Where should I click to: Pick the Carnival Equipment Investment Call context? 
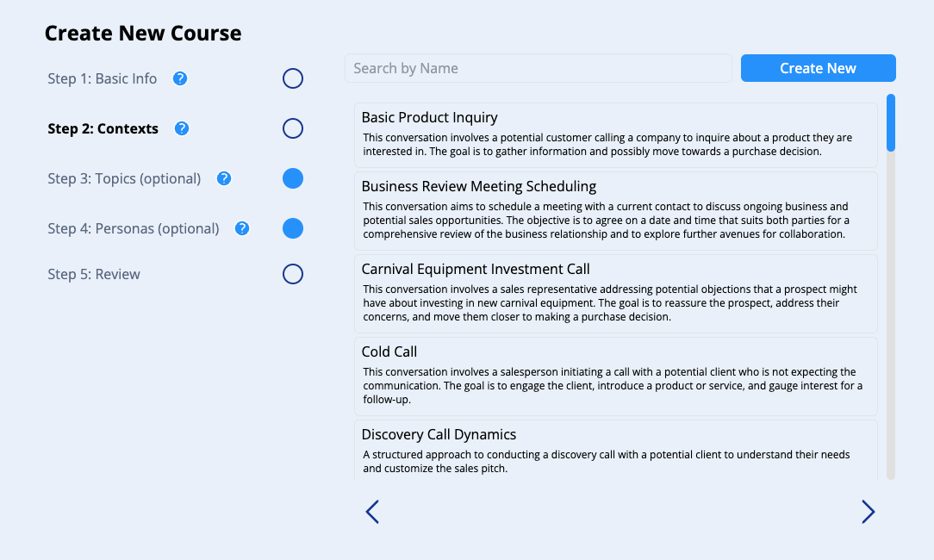615,294
